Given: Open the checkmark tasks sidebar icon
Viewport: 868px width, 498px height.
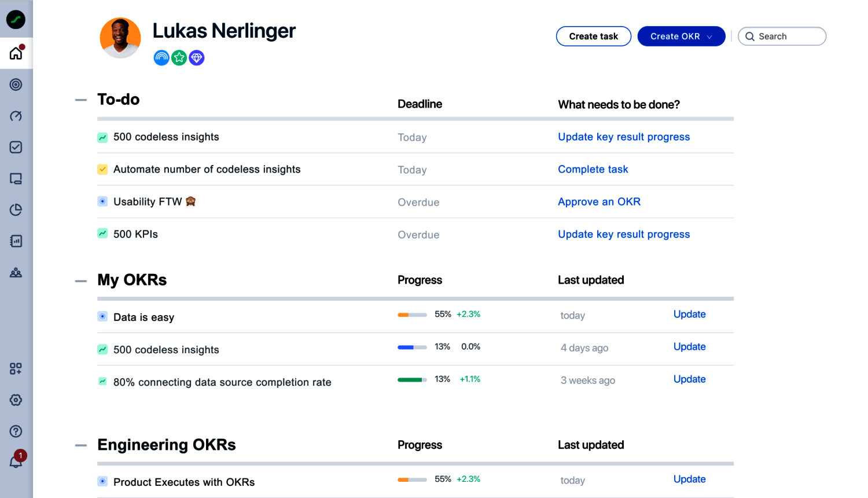Looking at the screenshot, I should (16, 147).
